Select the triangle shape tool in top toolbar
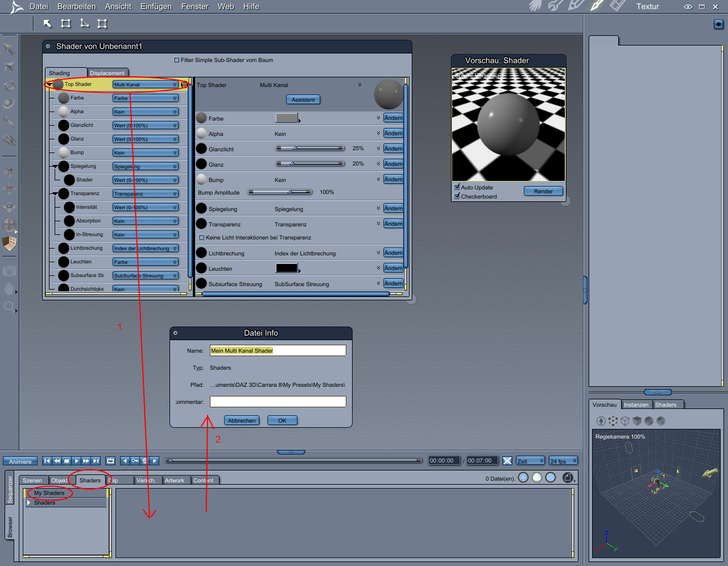Image resolution: width=728 pixels, height=566 pixels. tap(84, 23)
